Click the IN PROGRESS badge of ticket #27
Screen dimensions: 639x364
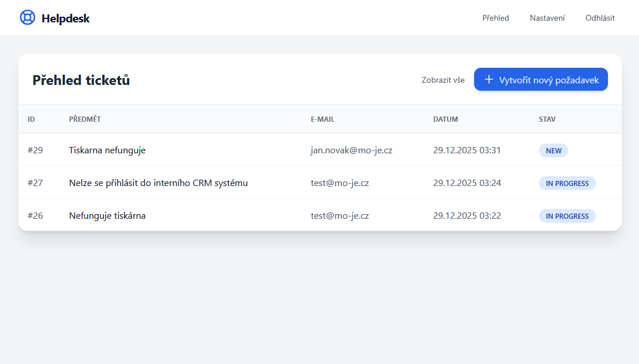tap(567, 183)
